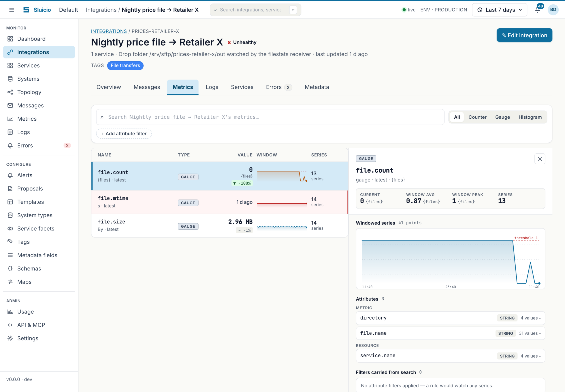This screenshot has width=565, height=392.
Task: Expand the directory attribute values
Action: (x=450, y=318)
